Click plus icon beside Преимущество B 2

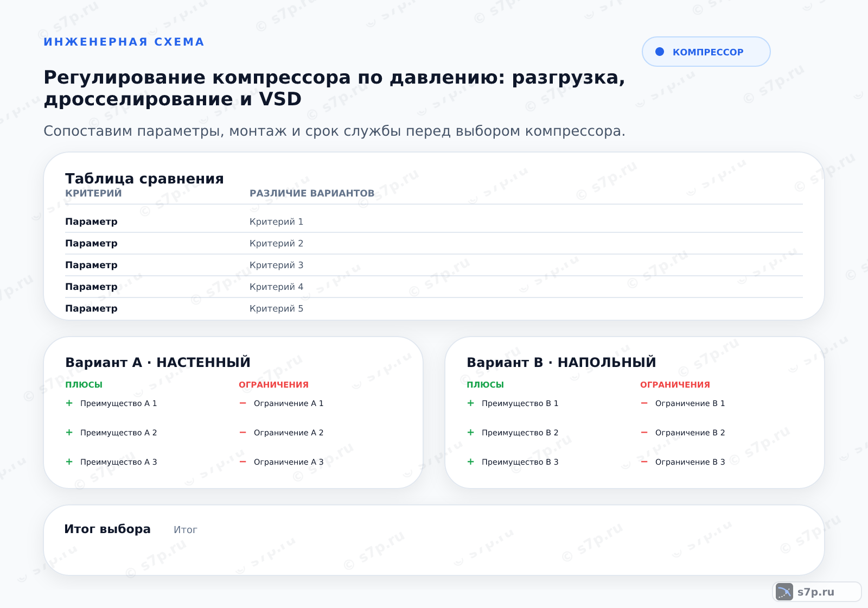pos(470,432)
